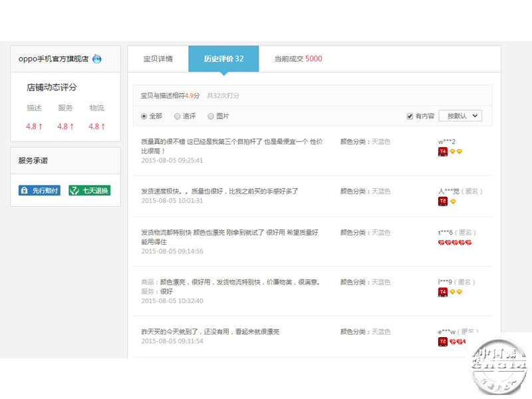Click the red arrow beside 描述 score 4.8
This screenshot has width=532, height=399.
coord(41,127)
